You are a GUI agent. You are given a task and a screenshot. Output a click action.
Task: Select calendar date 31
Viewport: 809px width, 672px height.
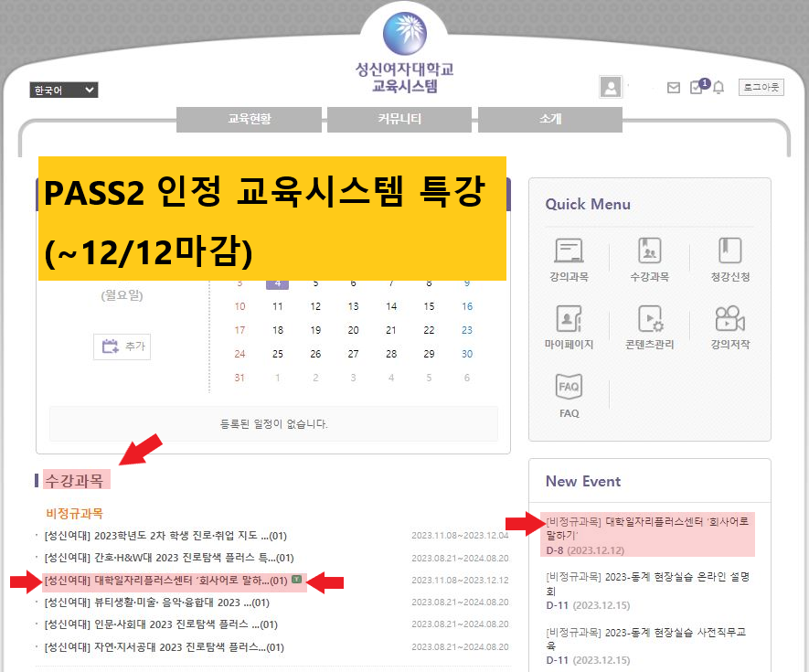click(240, 378)
